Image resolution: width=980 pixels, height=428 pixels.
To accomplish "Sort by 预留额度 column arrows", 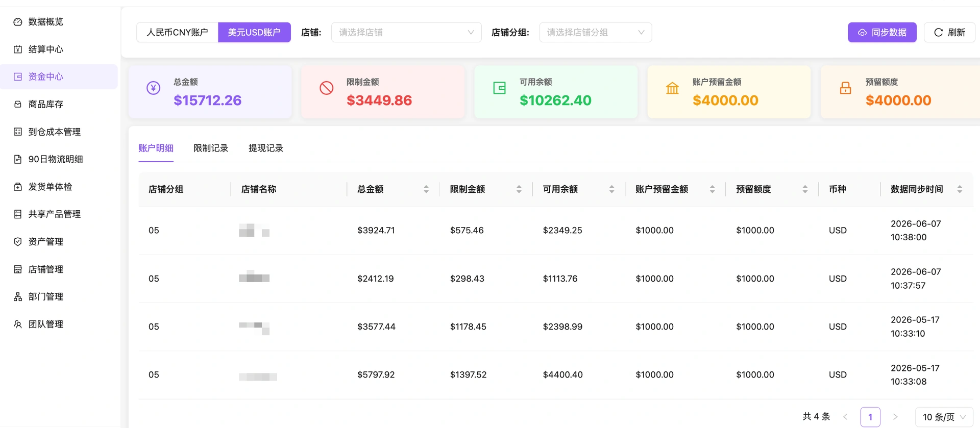I will click(805, 189).
